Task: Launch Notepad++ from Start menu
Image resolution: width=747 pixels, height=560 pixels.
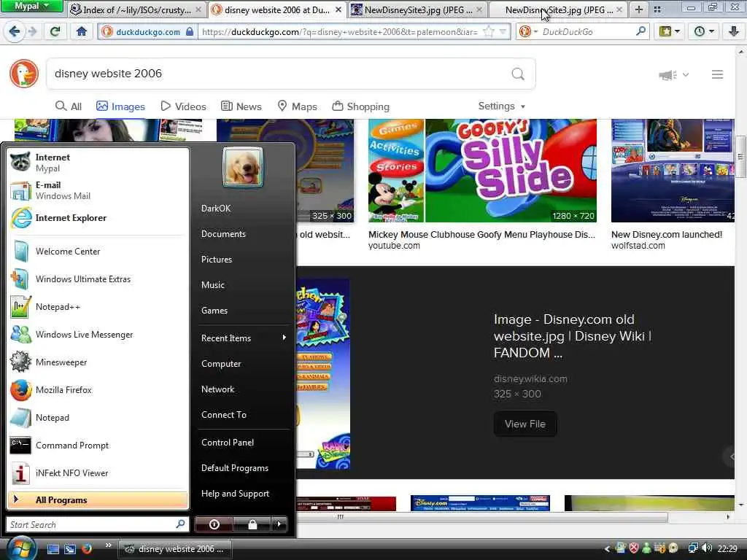Action: (98, 307)
